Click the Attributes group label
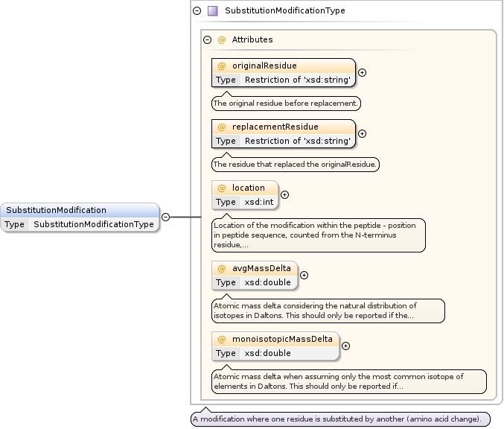 [x=252, y=39]
